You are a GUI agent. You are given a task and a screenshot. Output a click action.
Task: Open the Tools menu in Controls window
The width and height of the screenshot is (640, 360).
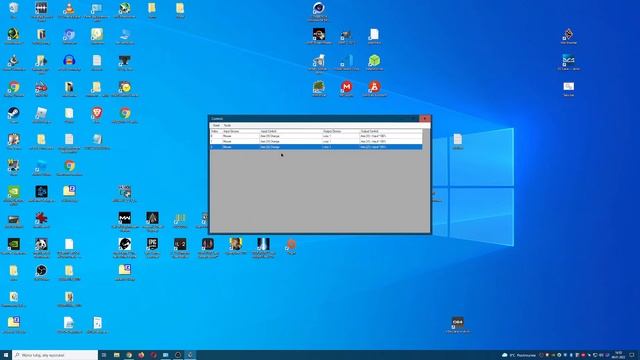click(x=227, y=125)
